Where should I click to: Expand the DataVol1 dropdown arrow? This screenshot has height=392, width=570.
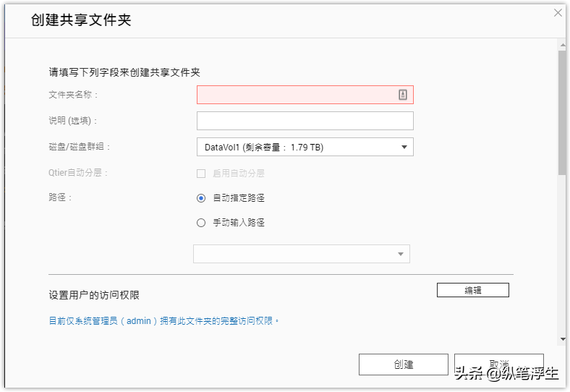tap(404, 148)
